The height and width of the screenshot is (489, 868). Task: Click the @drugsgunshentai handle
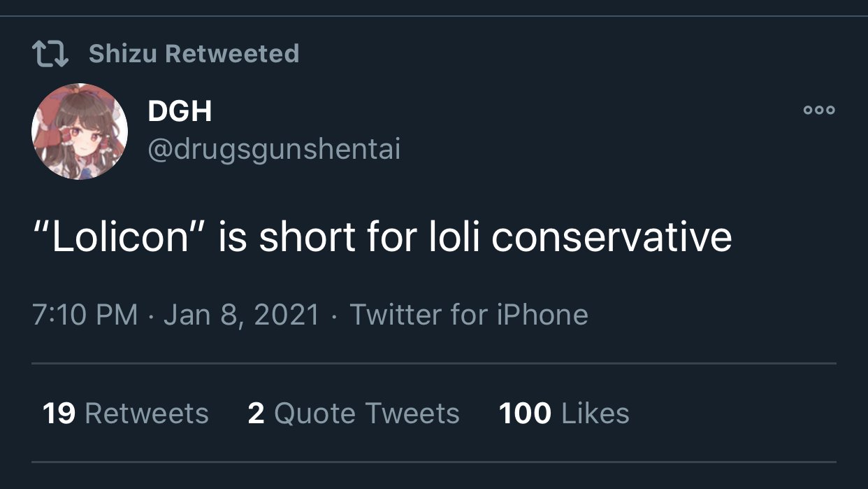[x=273, y=149]
